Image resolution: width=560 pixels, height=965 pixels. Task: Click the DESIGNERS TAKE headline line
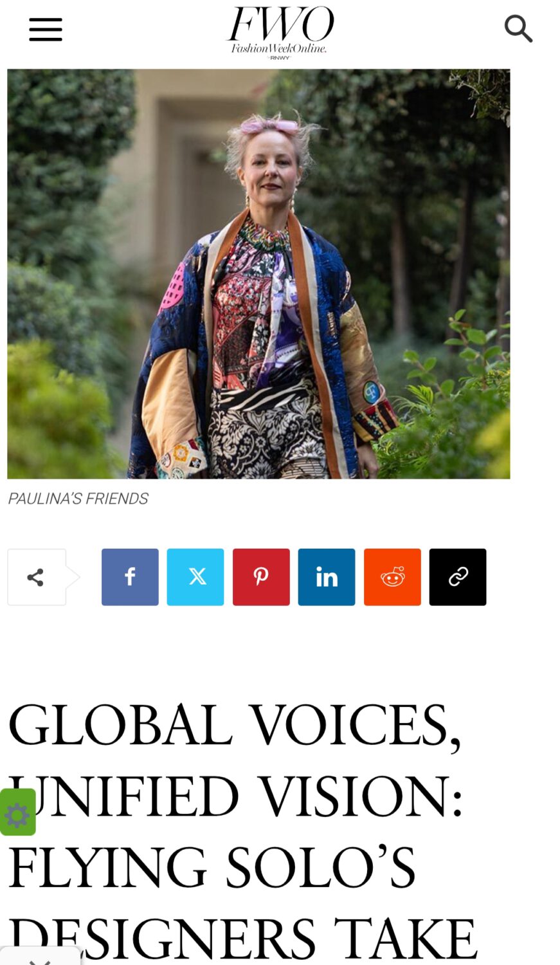(x=243, y=939)
